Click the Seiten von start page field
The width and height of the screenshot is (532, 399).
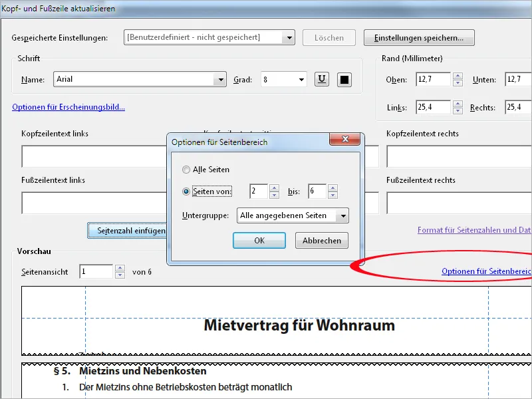pyautogui.click(x=259, y=192)
